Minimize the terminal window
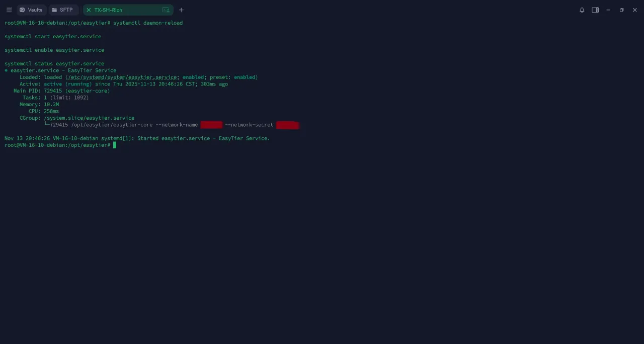This screenshot has height=344, width=644. point(608,10)
